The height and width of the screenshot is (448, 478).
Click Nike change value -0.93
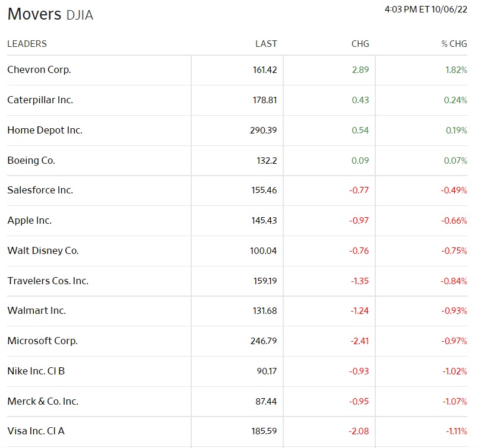pyautogui.click(x=359, y=371)
